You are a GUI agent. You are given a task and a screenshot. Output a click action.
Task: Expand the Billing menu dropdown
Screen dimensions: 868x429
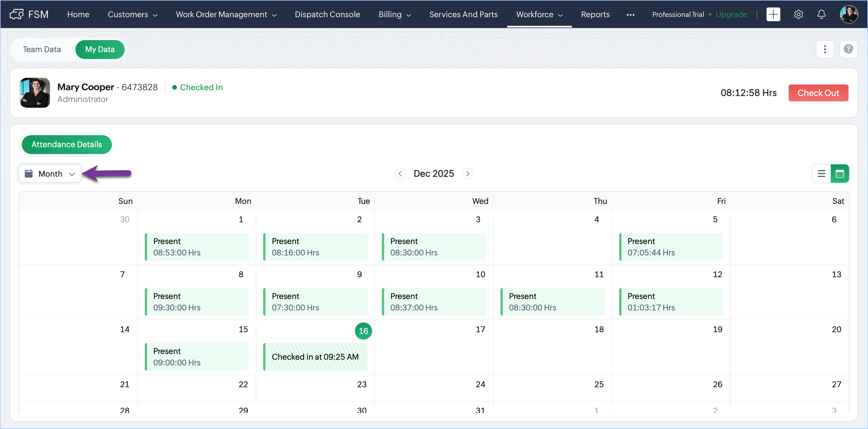pos(394,15)
